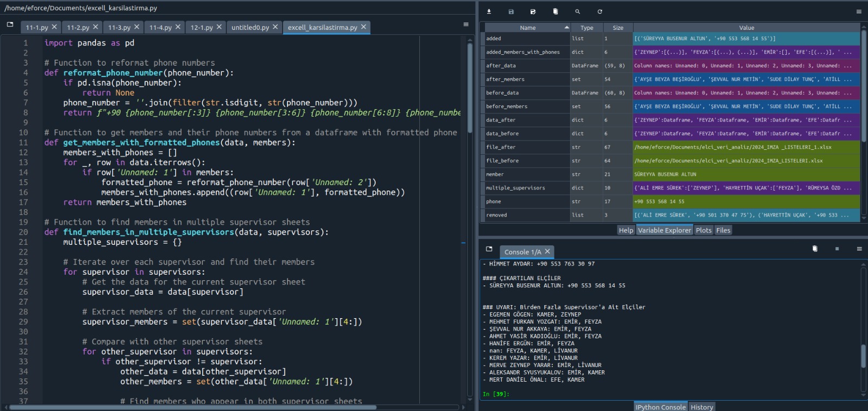Click the stop kernel square icon in console
The image size is (868, 411).
(837, 249)
